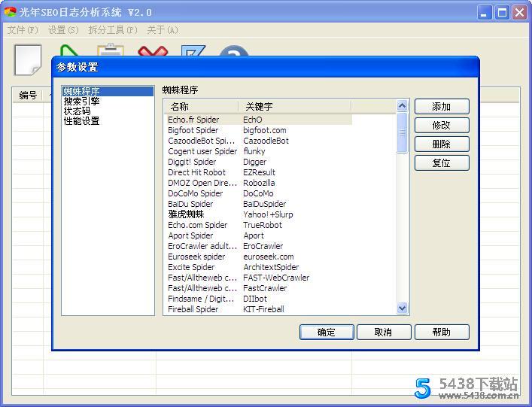Select the Fireball Spider row
532x407 pixels.
(258, 309)
